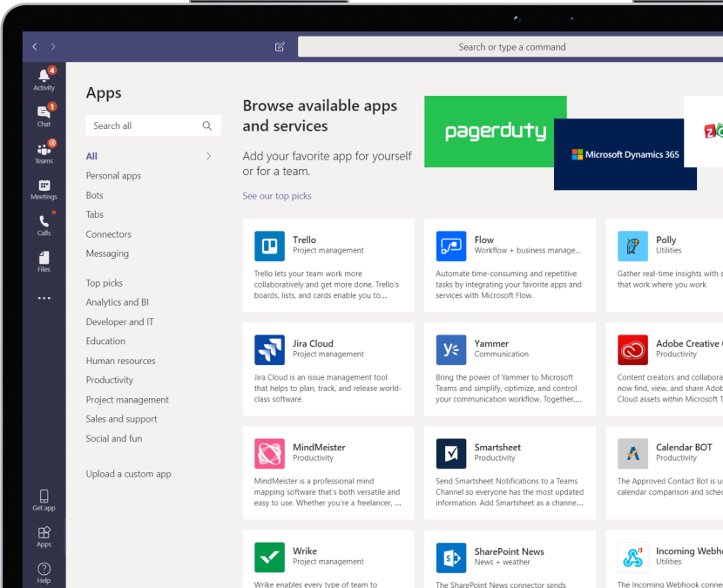The height and width of the screenshot is (588, 723).
Task: Show more apps via ellipsis icon
Action: [44, 298]
